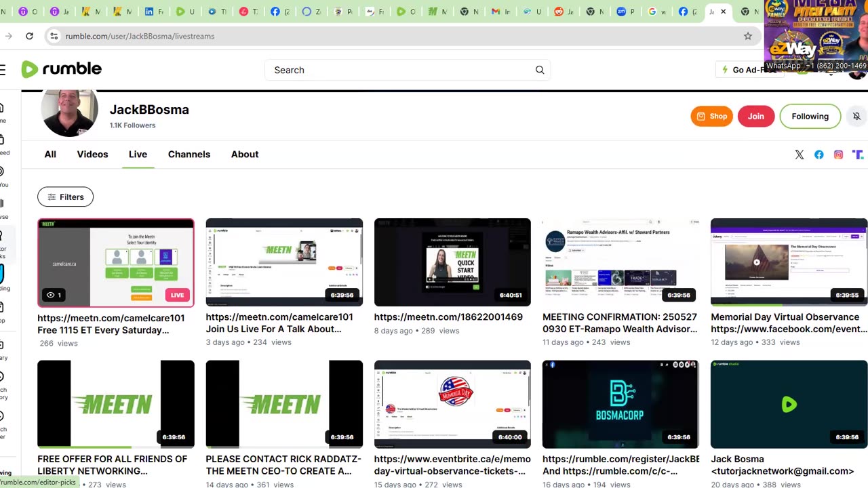Click into the Rumble Search field
Image resolution: width=868 pixels, height=488 pixels.
407,70
